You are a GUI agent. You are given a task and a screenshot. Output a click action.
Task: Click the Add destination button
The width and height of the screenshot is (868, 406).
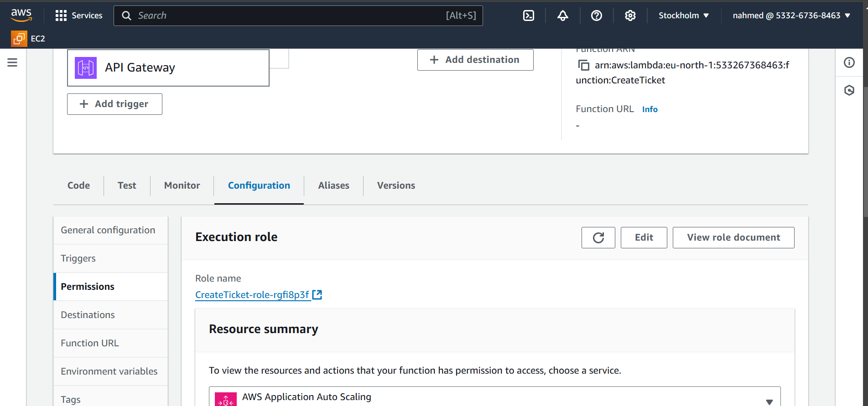pyautogui.click(x=475, y=60)
